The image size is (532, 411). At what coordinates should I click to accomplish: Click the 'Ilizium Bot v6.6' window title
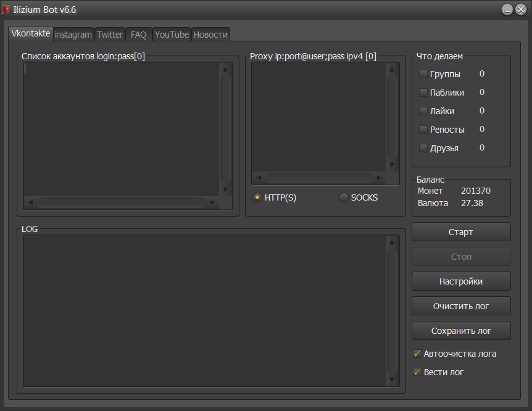(x=44, y=10)
